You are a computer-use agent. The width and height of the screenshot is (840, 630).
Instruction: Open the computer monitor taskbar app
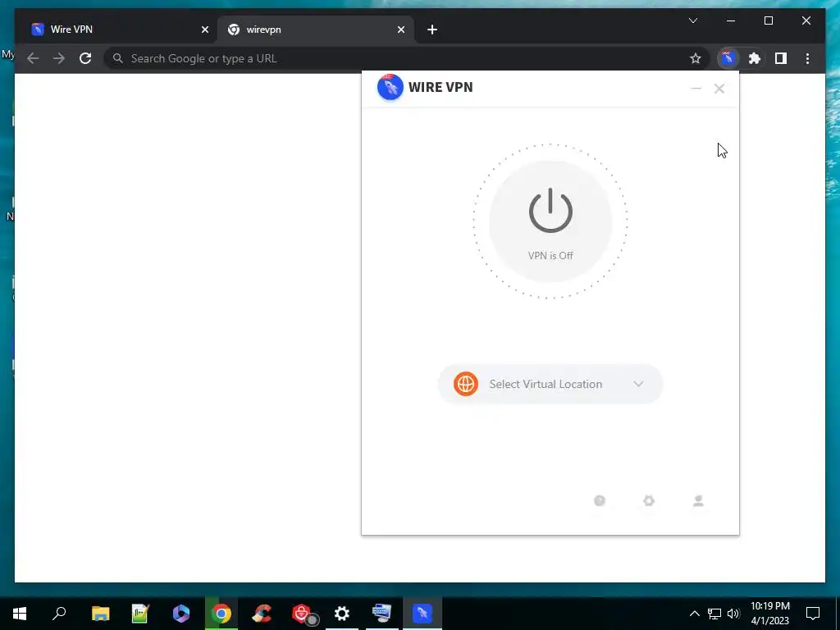(382, 614)
